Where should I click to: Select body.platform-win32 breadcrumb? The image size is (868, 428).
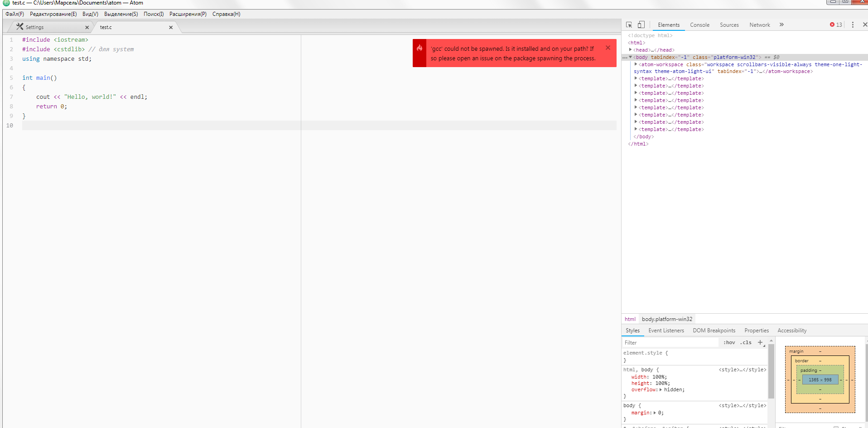667,319
